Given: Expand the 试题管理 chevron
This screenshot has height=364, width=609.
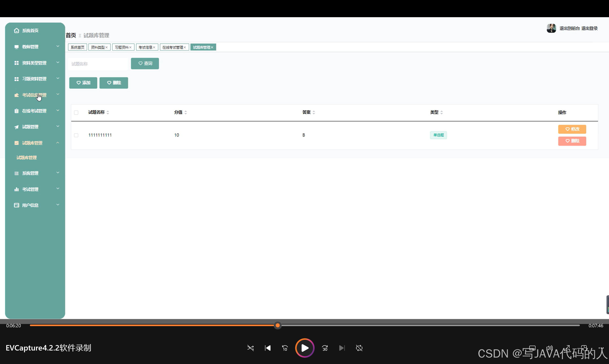Looking at the screenshot, I should click(58, 126).
